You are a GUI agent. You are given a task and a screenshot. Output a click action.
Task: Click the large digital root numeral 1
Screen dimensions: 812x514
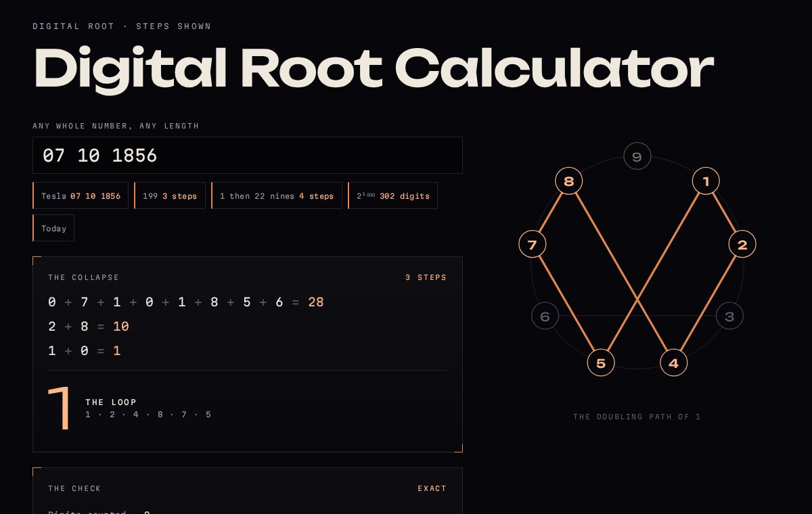click(60, 408)
